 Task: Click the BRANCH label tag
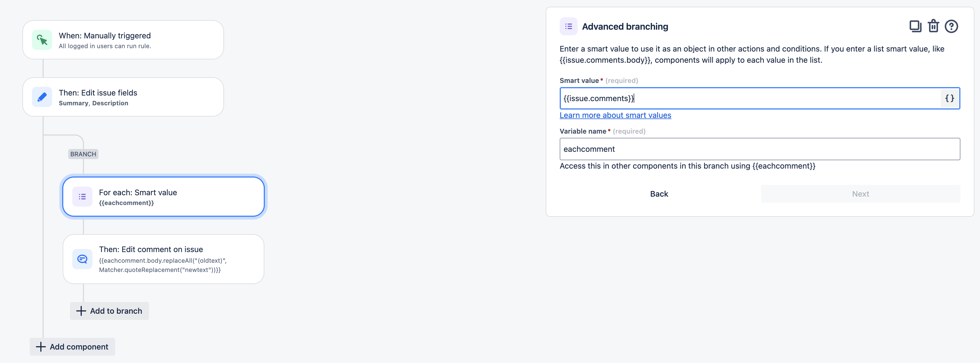pos(83,154)
